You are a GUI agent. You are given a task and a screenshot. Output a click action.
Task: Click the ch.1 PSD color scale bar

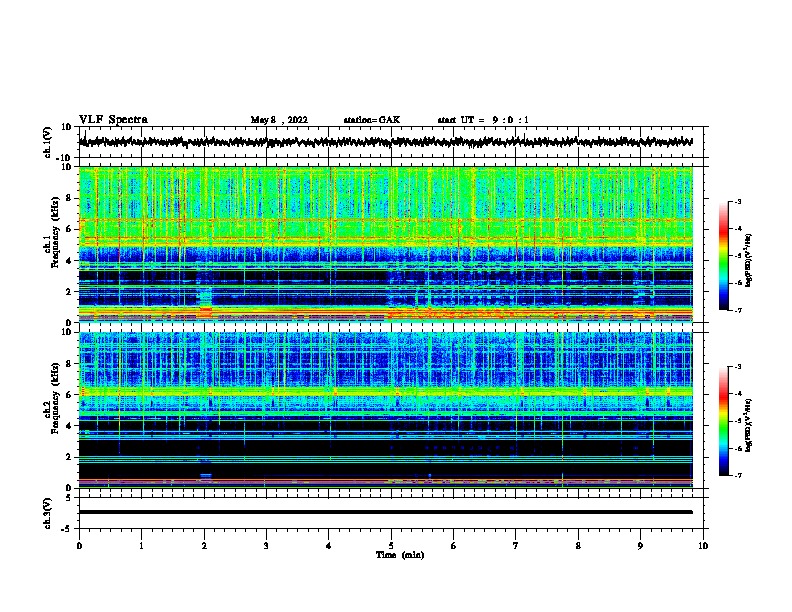tap(724, 256)
